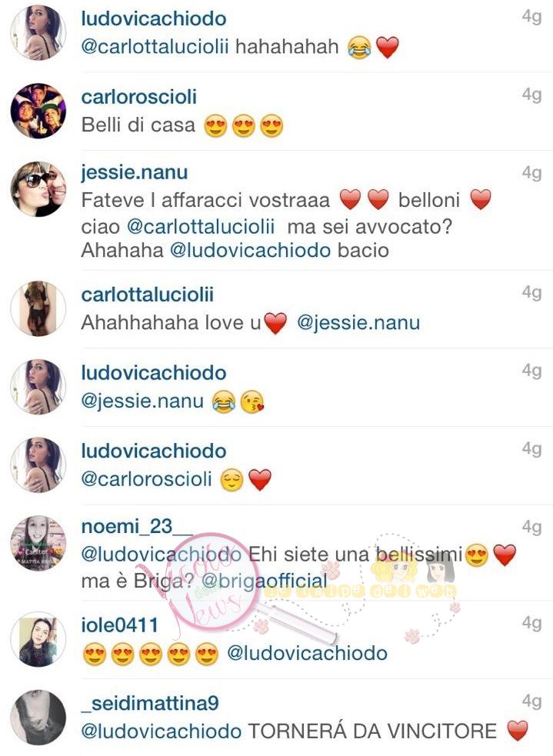Open top ludovicachiodo avatar

pyautogui.click(x=38, y=33)
